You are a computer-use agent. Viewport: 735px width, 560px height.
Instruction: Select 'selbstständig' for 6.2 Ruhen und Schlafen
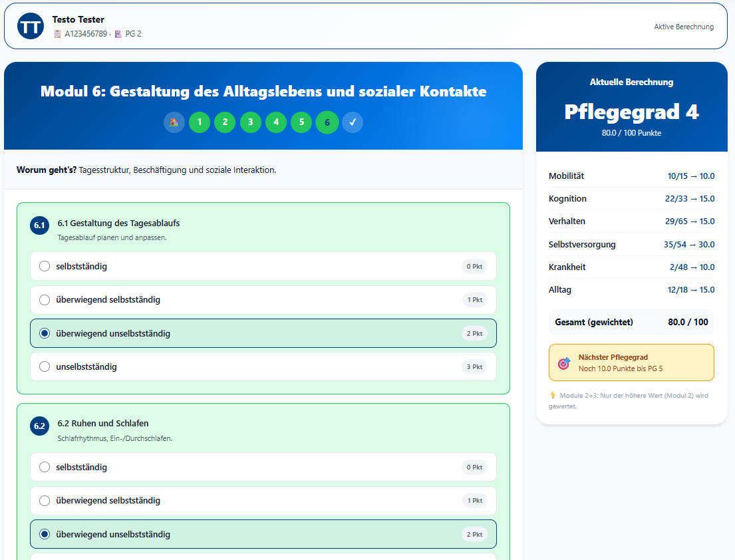[x=45, y=467]
